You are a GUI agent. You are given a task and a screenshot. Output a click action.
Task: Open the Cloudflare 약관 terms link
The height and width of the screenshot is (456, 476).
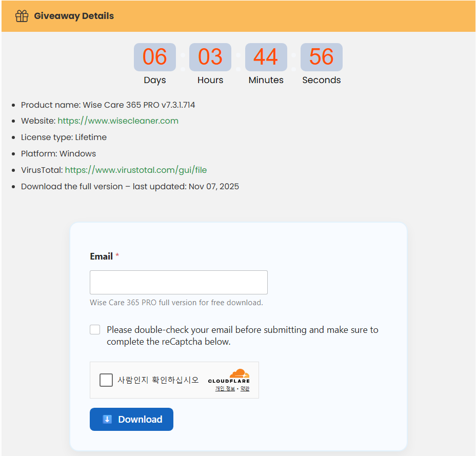[x=245, y=389]
